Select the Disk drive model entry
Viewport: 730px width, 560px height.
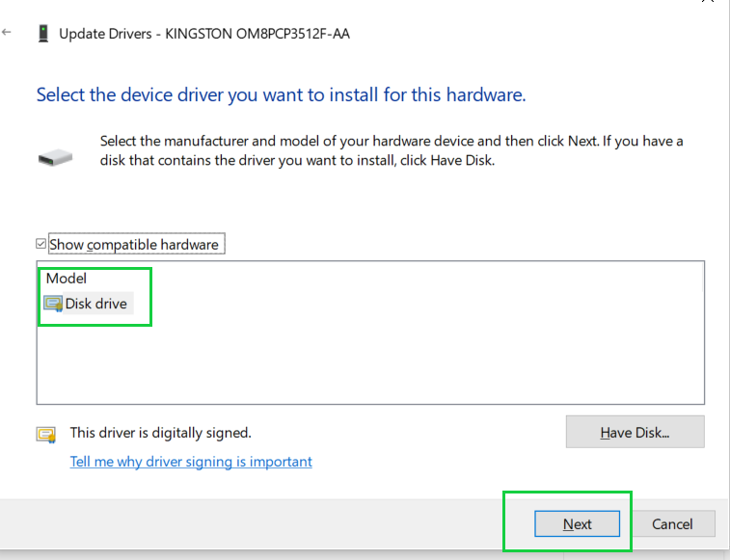89,304
